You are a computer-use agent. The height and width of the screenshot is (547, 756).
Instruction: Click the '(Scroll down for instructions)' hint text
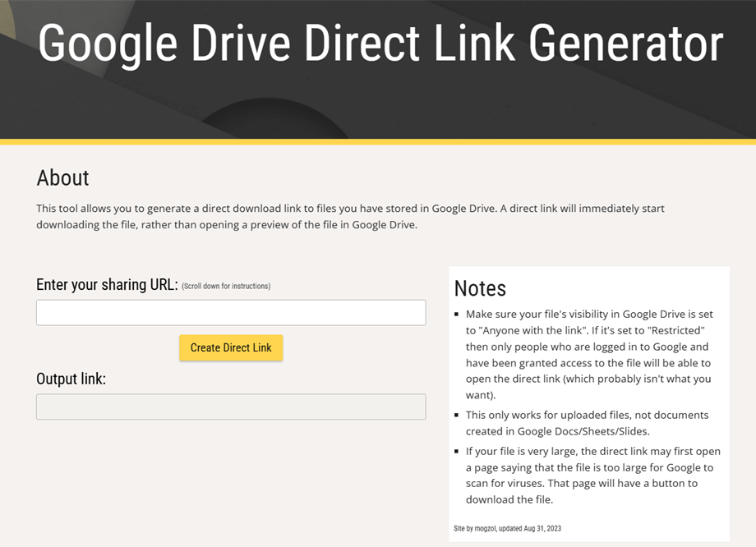[x=226, y=287]
